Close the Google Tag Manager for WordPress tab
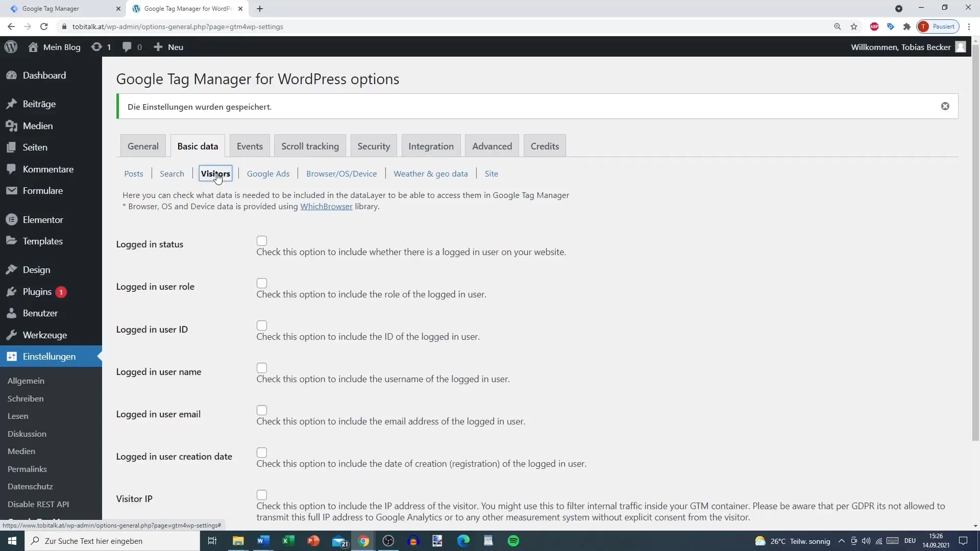The height and width of the screenshot is (551, 980). [240, 9]
